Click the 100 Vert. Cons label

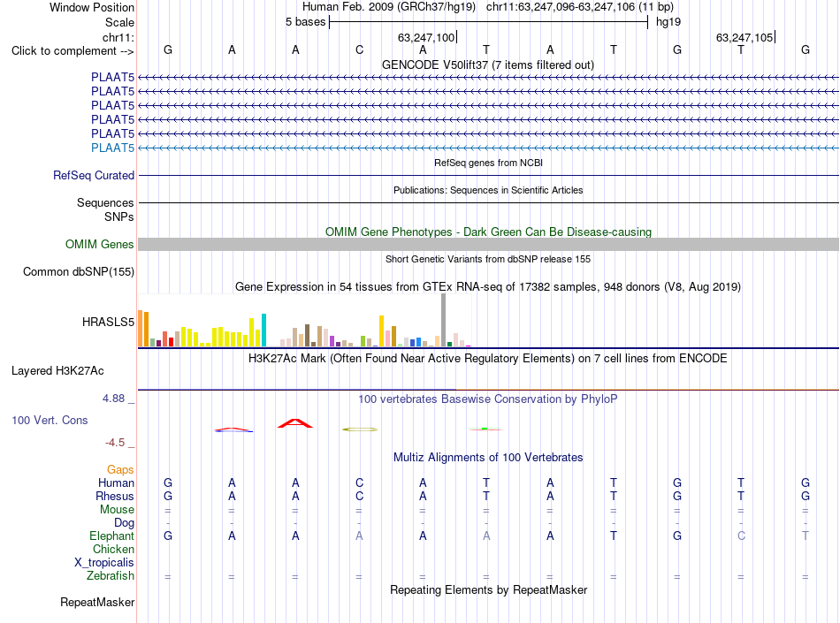50,420
